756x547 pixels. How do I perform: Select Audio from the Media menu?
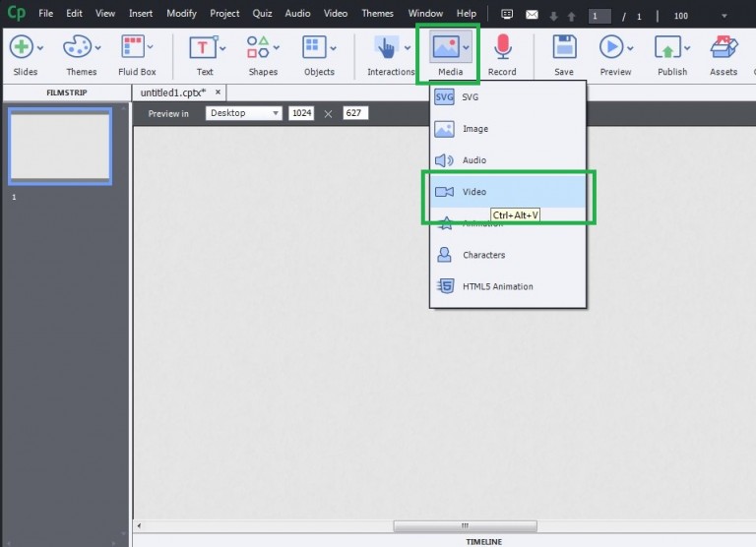tap(508, 160)
